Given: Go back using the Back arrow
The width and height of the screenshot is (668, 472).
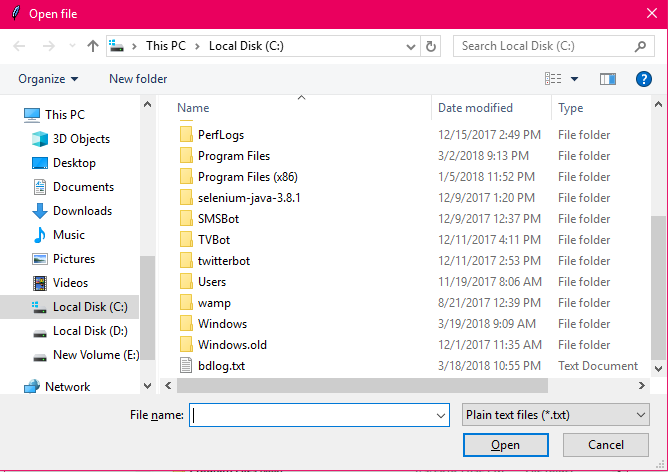Looking at the screenshot, I should click(19, 46).
